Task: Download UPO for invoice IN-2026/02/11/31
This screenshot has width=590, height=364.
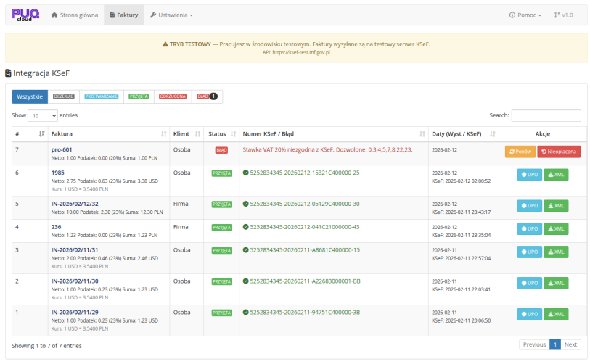Action: (530, 252)
